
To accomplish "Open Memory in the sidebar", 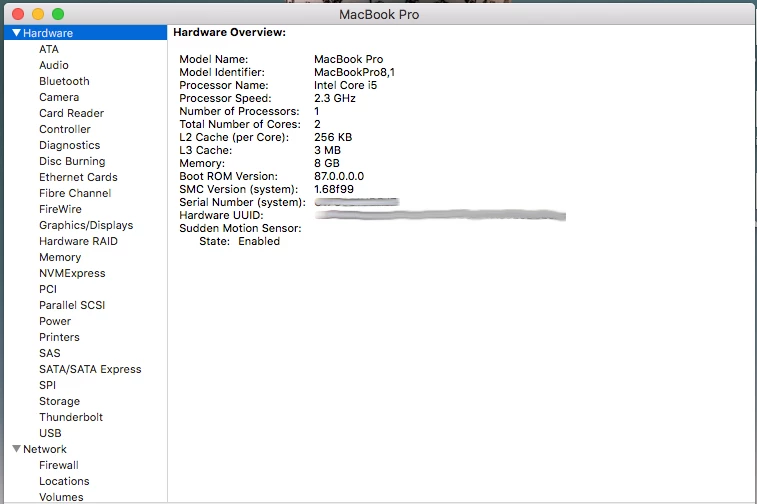I will coord(60,257).
